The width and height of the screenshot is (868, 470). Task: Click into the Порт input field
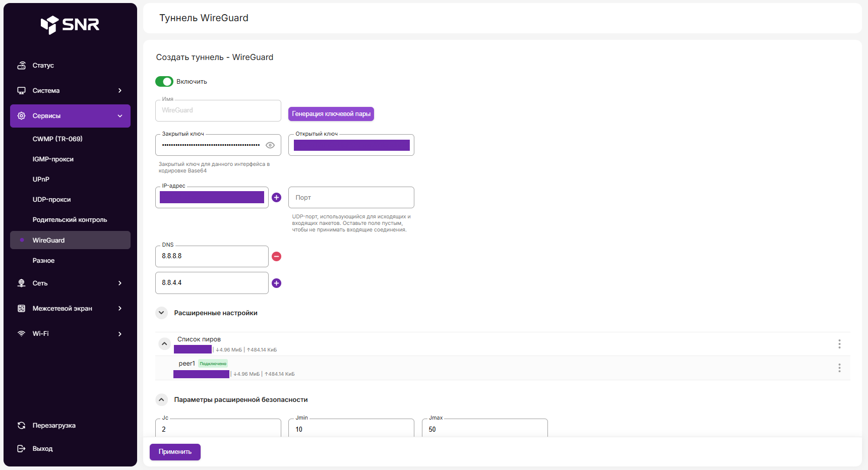351,198
